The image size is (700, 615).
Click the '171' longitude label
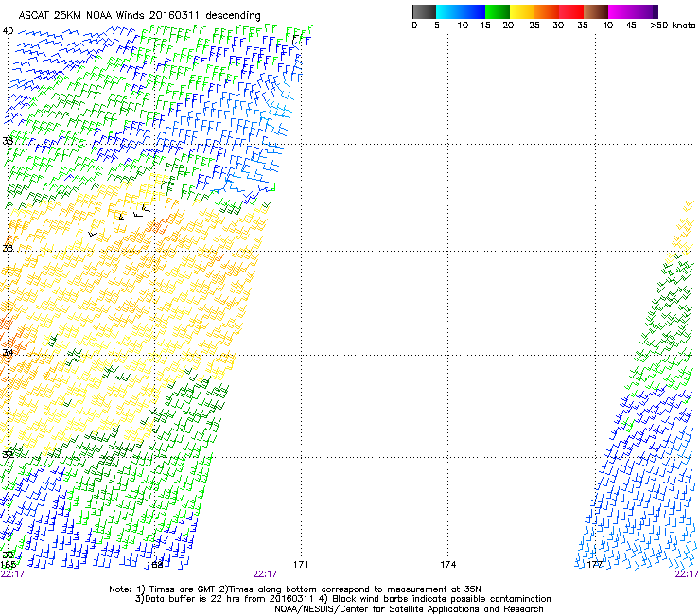click(x=301, y=565)
